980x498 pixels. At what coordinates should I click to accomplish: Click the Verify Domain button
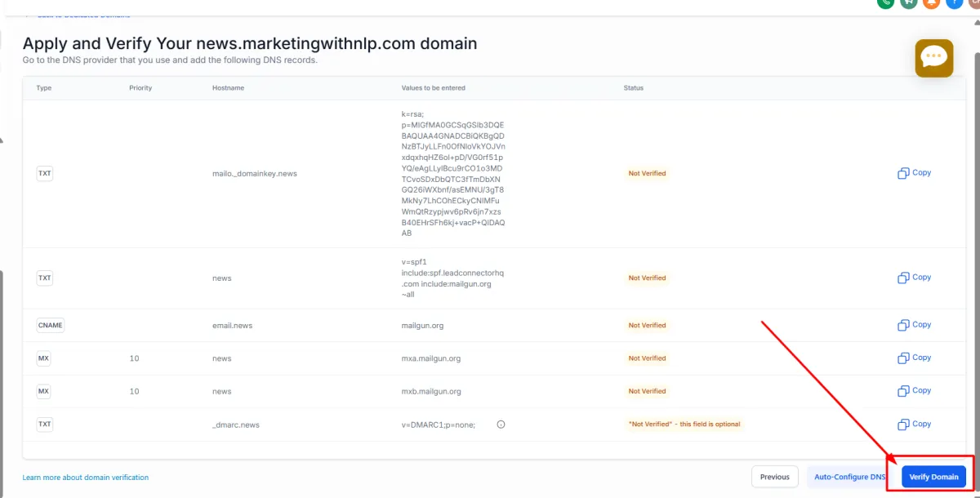pos(933,477)
